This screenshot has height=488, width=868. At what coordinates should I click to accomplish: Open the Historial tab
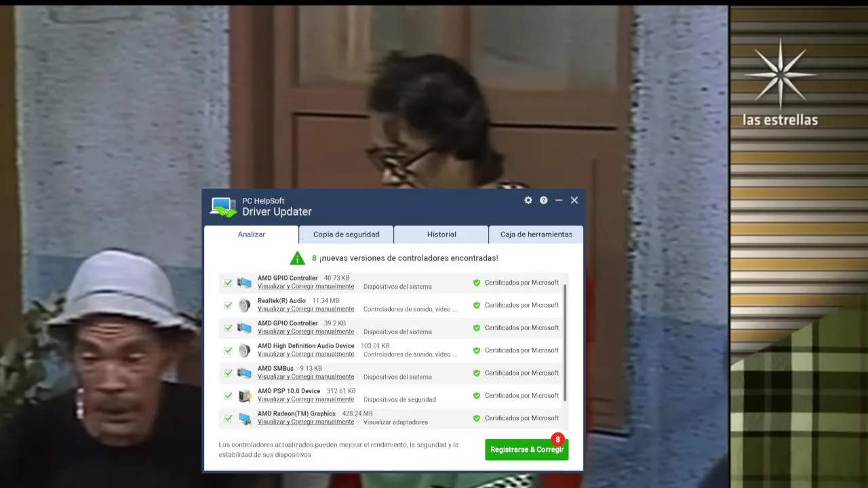[x=441, y=235]
